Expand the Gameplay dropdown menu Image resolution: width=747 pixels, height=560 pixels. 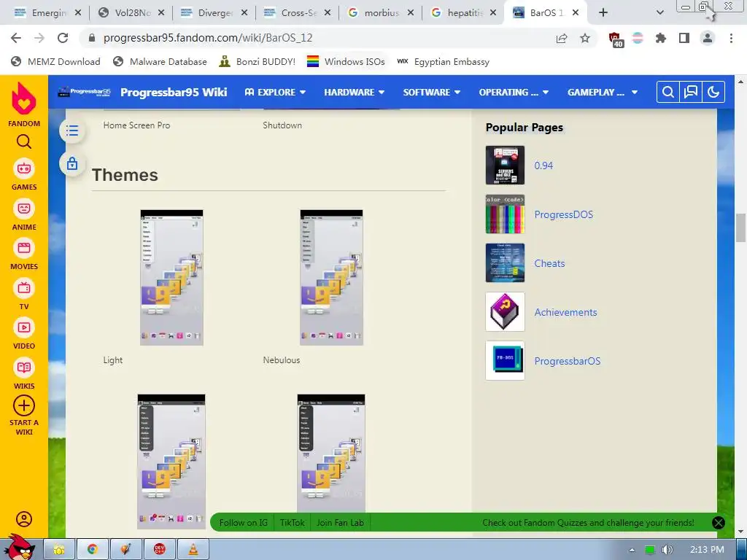(602, 92)
